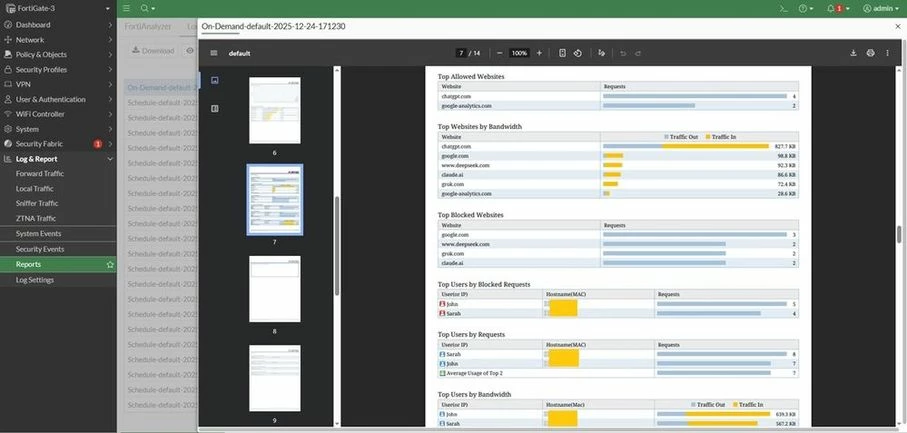Favorite Reports with the star icon
907x433 pixels.
[x=110, y=265]
